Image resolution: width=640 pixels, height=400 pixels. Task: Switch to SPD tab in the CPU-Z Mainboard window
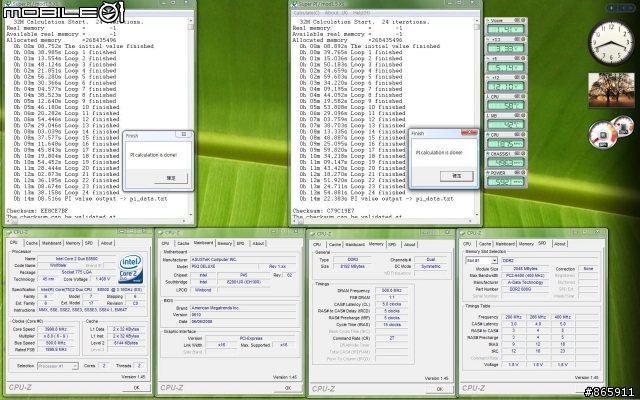(240, 244)
